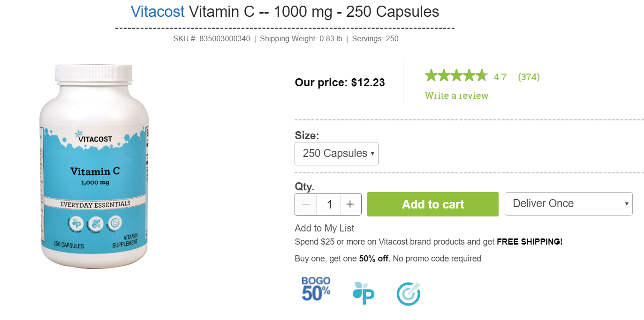Open the 374 reviews count link
Image resolution: width=644 pixels, height=320 pixels.
tap(529, 77)
